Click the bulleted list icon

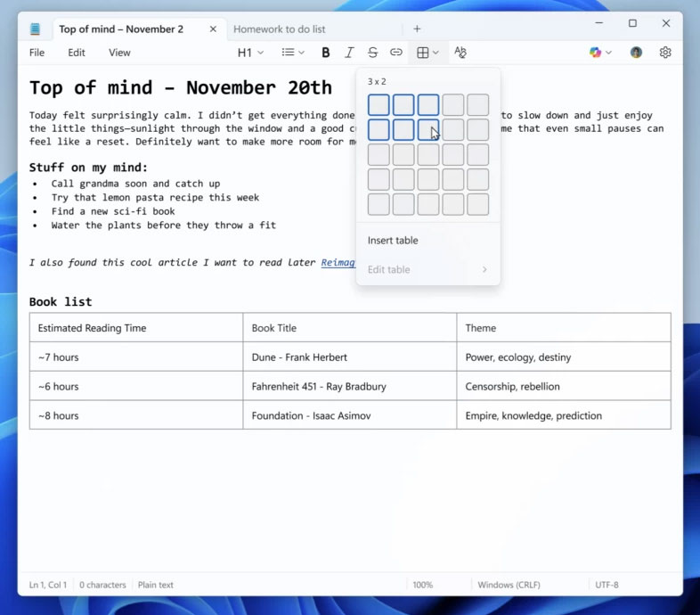point(288,53)
